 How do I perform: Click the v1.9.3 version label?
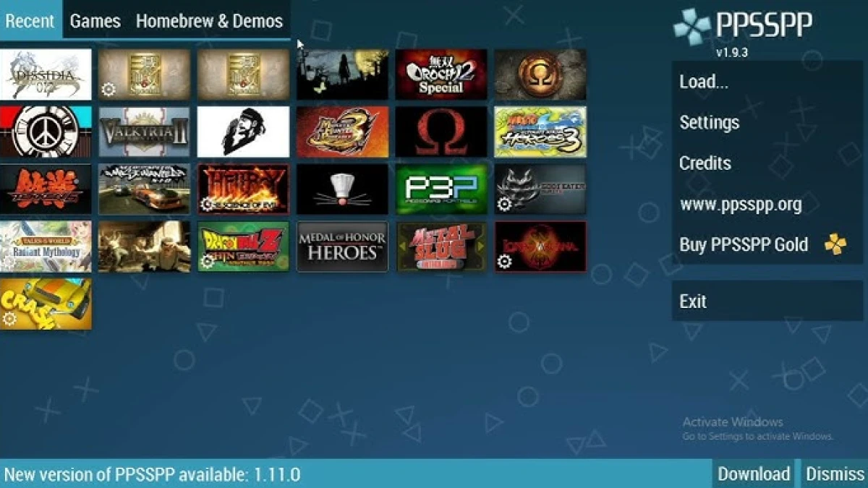point(731,53)
